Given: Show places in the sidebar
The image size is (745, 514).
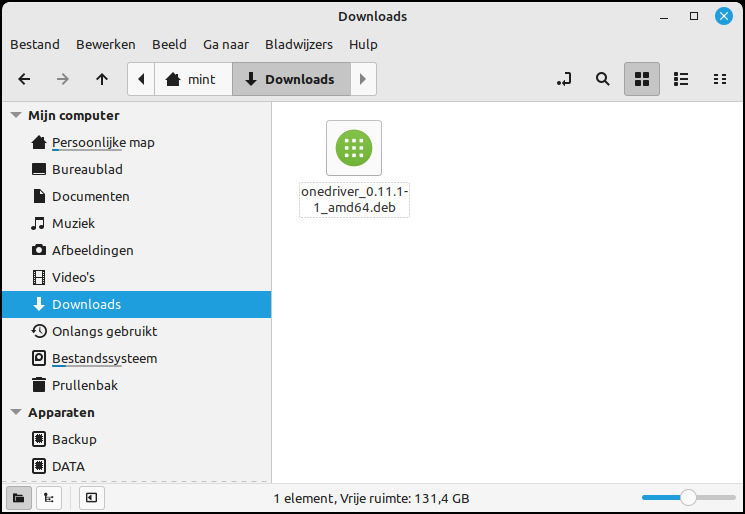Looking at the screenshot, I should 19,498.
